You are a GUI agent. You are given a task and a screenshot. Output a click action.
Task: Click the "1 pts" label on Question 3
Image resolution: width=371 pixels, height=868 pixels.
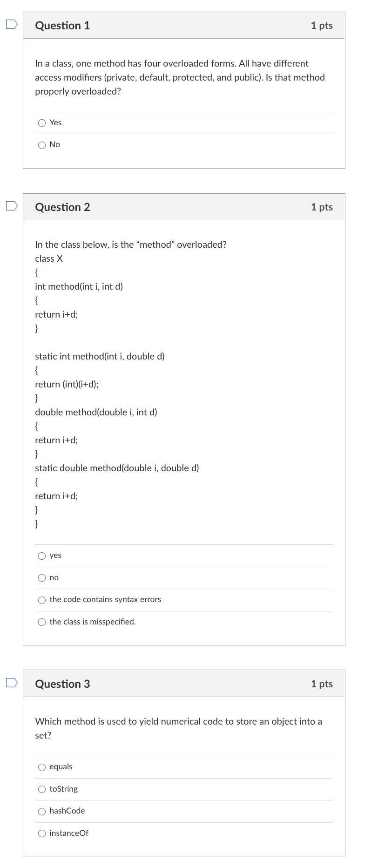point(323,684)
